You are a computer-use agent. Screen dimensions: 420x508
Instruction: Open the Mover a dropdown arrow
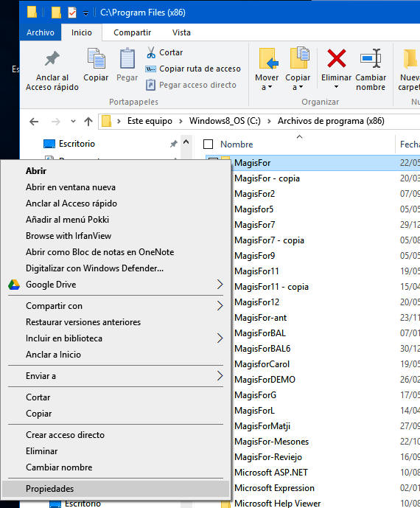click(270, 88)
